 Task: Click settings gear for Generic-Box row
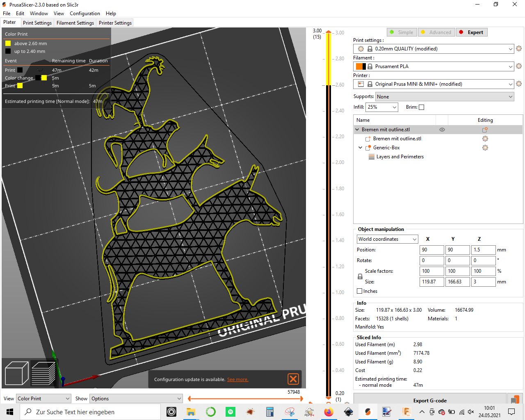(x=485, y=148)
